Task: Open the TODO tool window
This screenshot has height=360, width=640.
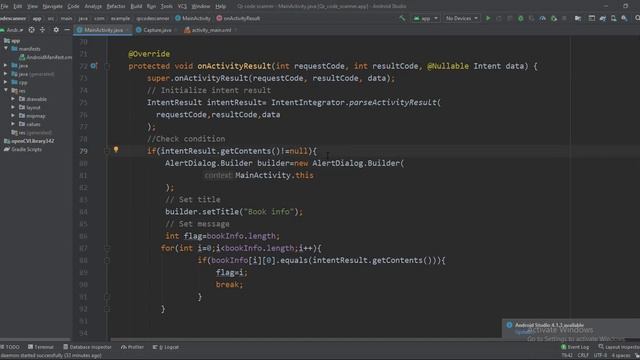Action: click(10, 347)
